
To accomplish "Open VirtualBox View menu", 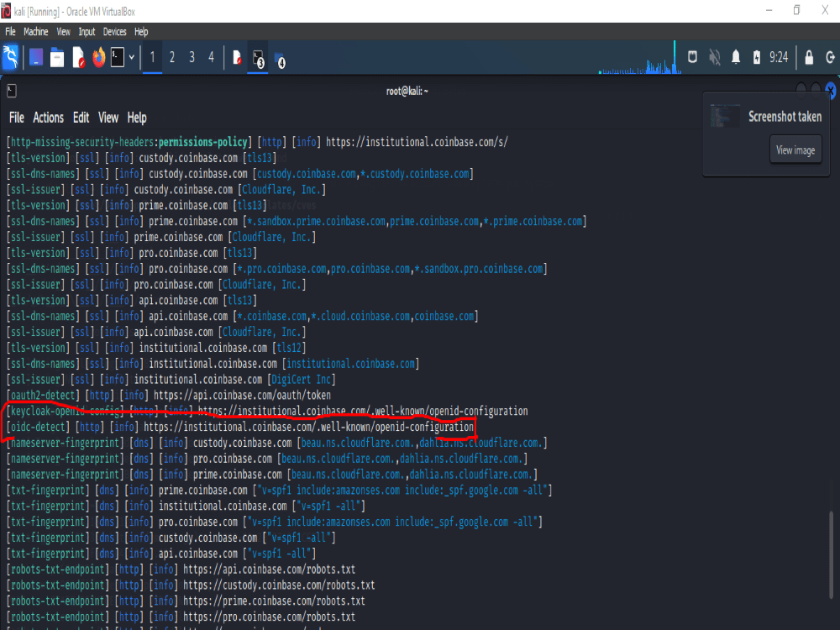I will 63,32.
